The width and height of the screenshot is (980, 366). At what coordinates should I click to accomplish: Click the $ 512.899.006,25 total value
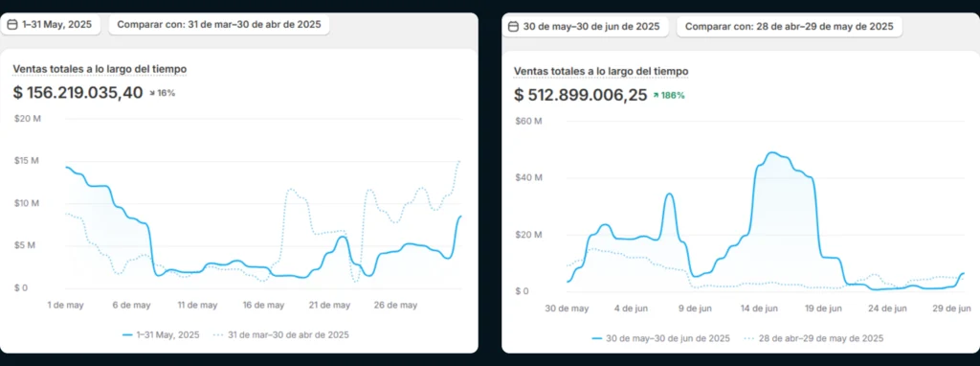(581, 95)
